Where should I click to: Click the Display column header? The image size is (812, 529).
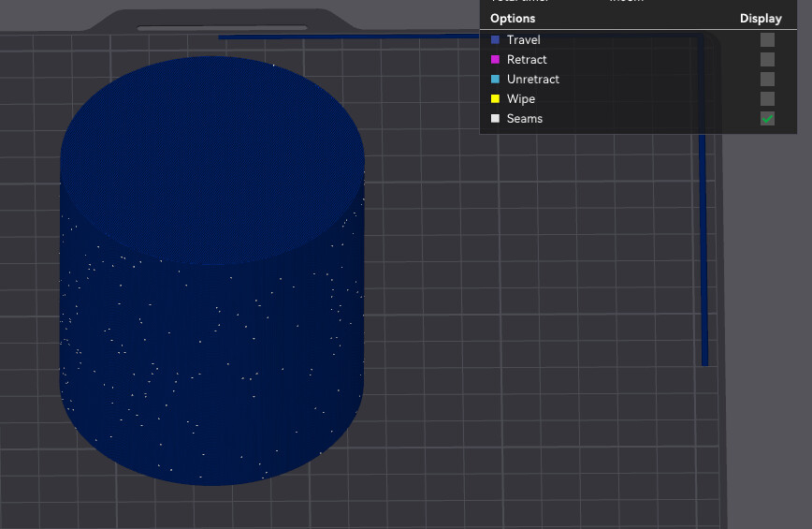pyautogui.click(x=761, y=19)
